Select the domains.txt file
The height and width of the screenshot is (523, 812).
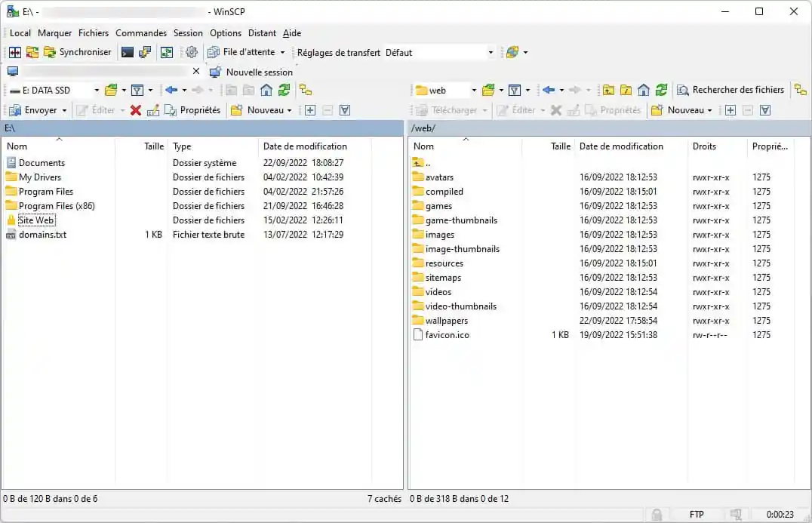pyautogui.click(x=42, y=235)
